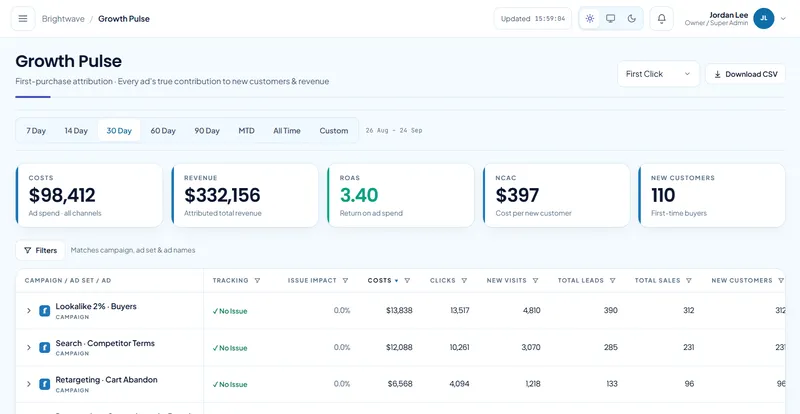Click the Tracking column header label
This screenshot has height=414, width=800.
231,280
